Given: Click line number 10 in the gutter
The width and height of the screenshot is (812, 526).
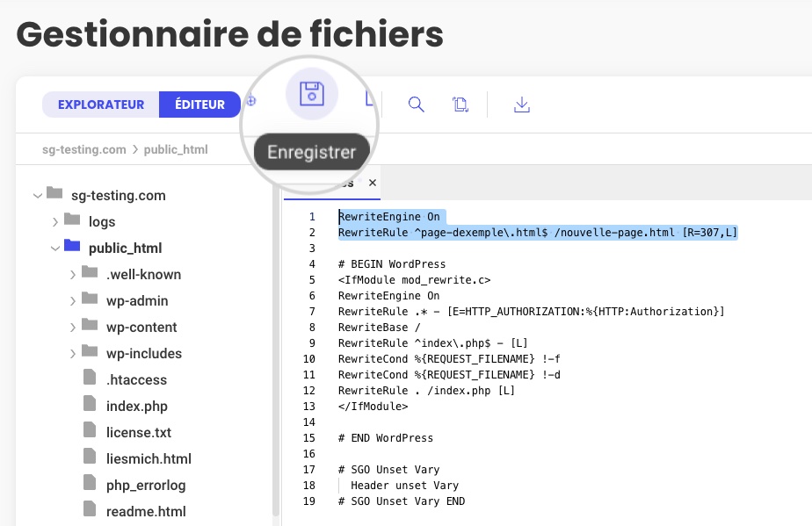Looking at the screenshot, I should click(x=309, y=359).
